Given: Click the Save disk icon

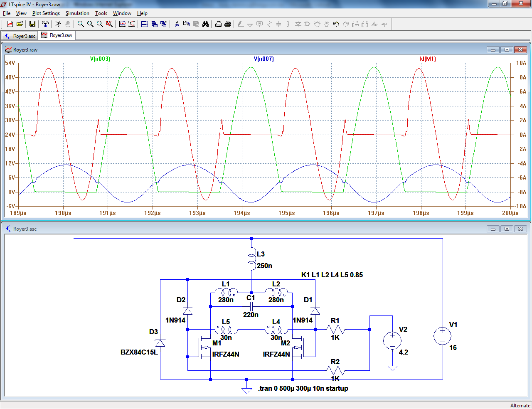Looking at the screenshot, I should click(x=32, y=24).
